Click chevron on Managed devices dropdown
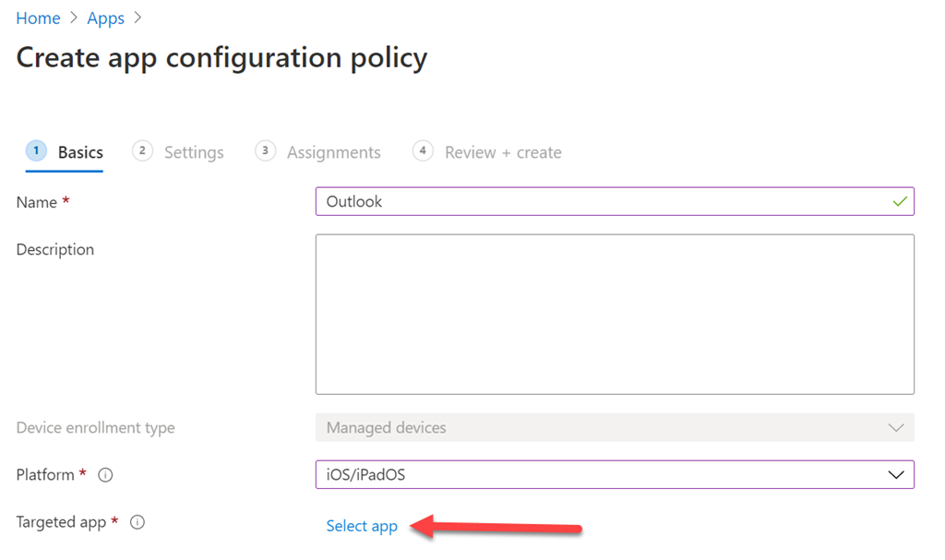 point(895,427)
